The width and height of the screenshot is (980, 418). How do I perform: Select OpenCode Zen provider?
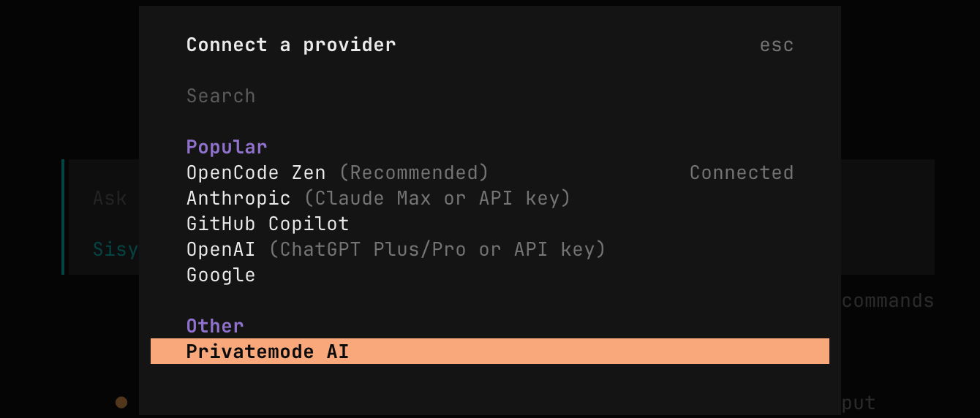pos(256,173)
